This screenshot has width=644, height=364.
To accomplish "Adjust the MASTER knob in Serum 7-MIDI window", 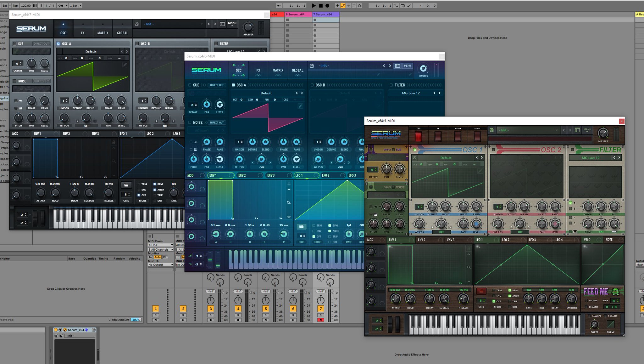I will click(248, 27).
